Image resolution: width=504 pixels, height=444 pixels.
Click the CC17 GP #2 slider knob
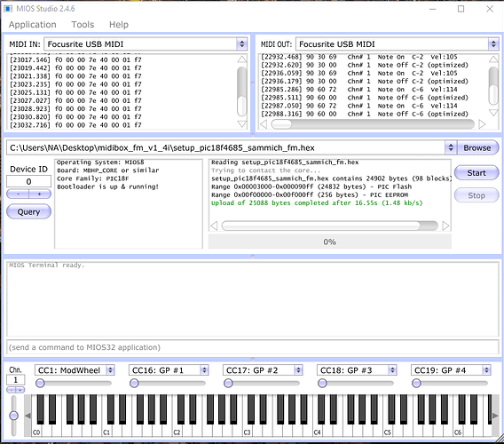(x=228, y=384)
